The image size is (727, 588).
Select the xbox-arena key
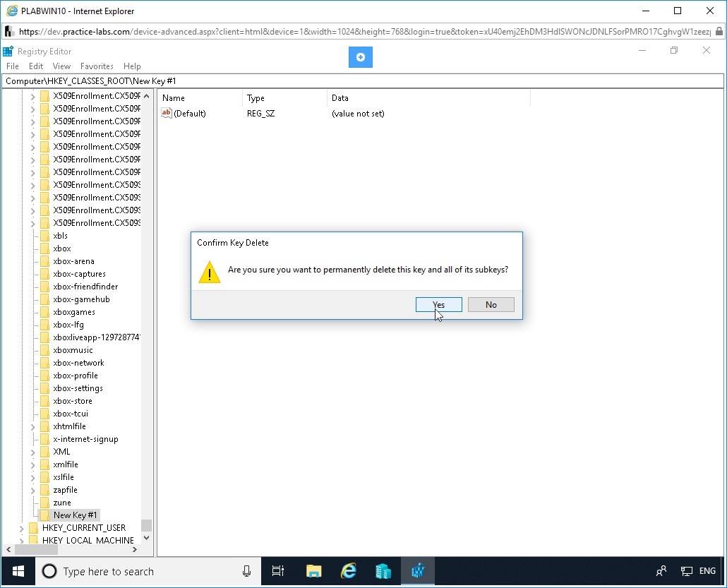[x=73, y=261]
